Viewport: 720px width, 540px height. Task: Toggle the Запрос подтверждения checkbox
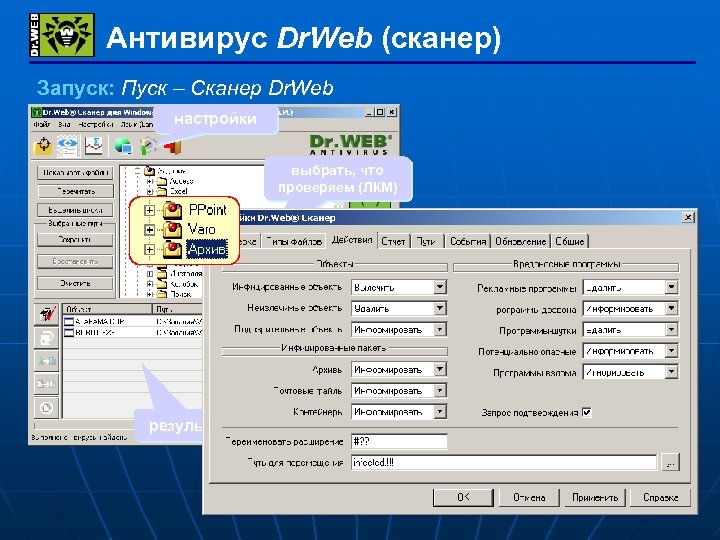(587, 412)
